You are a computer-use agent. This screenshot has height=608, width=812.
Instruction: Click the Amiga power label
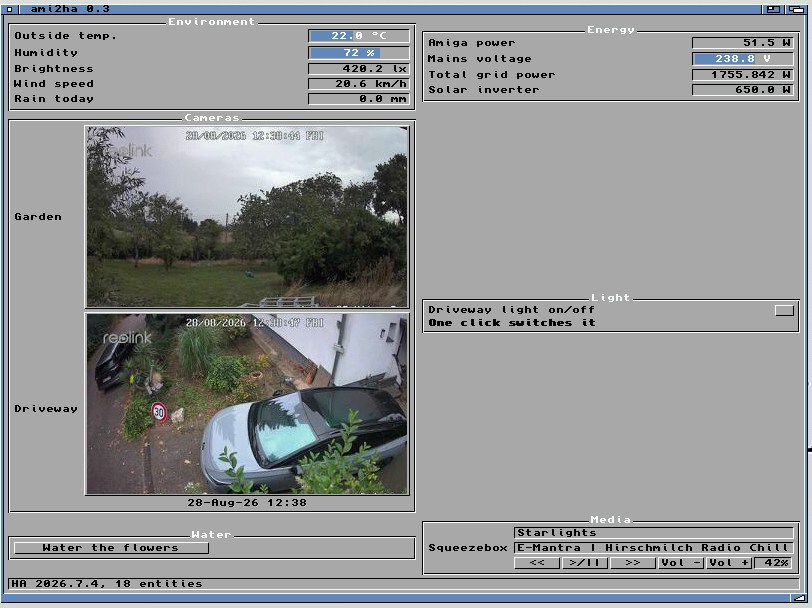472,43
